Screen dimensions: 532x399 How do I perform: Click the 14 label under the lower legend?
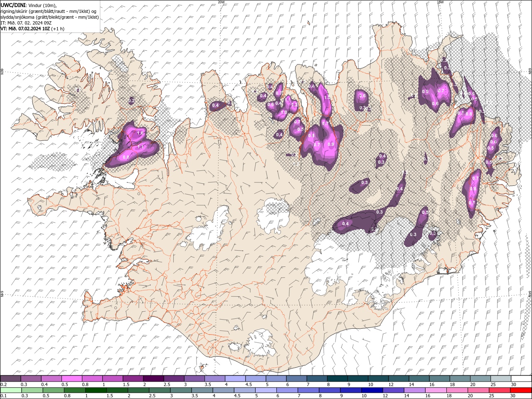coord(406,396)
